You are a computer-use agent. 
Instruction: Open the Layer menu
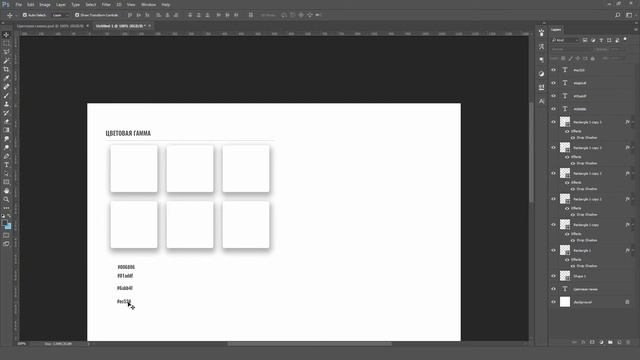(x=61, y=4)
